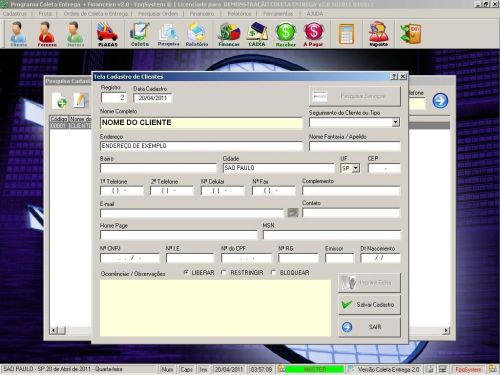
Task: Click the network computers icon in status bar
Action: [x=443, y=369]
